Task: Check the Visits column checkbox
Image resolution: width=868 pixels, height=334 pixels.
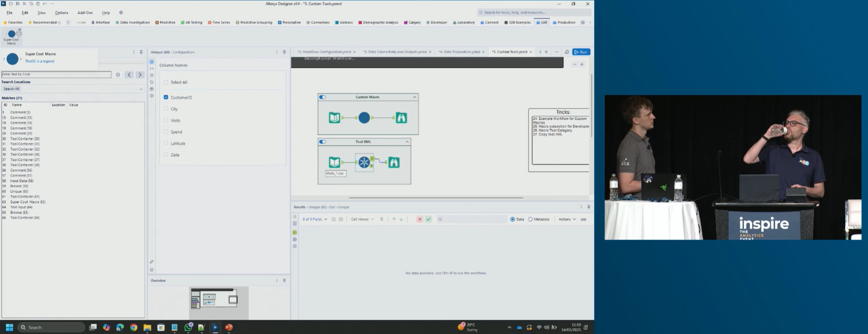Action: click(x=166, y=120)
